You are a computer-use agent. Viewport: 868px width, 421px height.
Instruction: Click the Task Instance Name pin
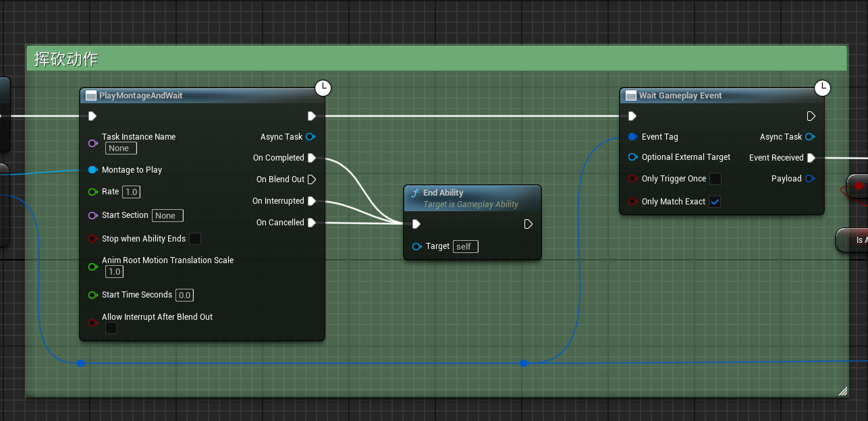93,143
